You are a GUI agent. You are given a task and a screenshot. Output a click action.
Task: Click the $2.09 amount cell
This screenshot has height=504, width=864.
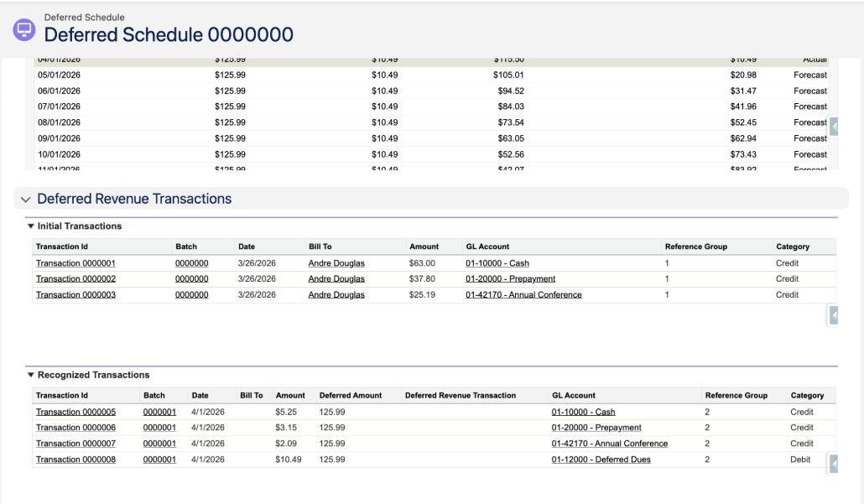(x=286, y=444)
